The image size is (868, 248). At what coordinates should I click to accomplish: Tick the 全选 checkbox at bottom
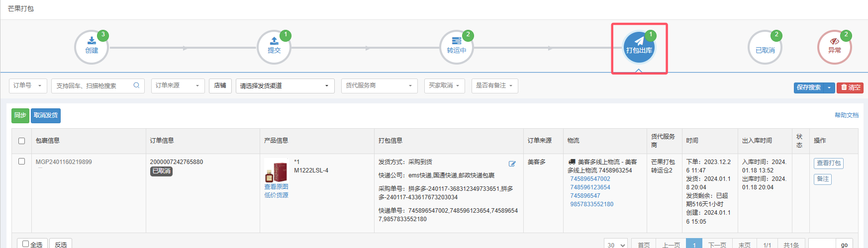coord(26,244)
